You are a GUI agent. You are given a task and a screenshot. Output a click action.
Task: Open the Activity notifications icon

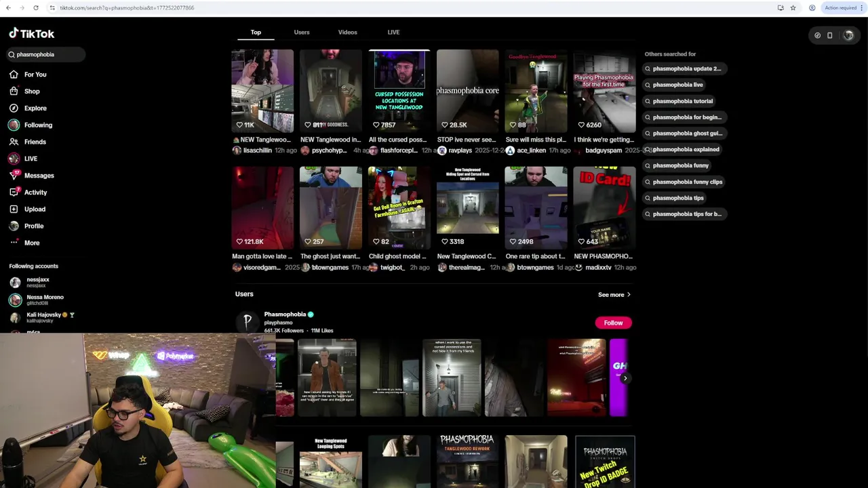(14, 192)
